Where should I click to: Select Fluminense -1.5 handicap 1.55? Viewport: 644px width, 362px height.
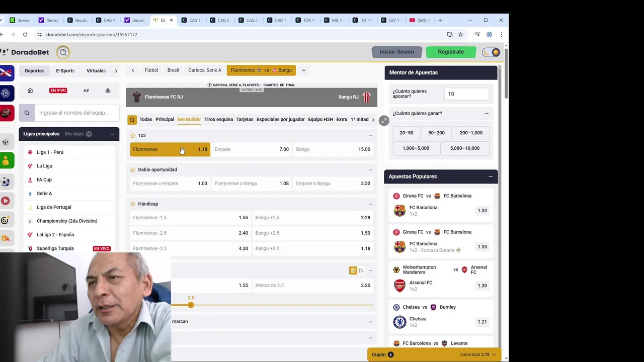click(x=191, y=218)
